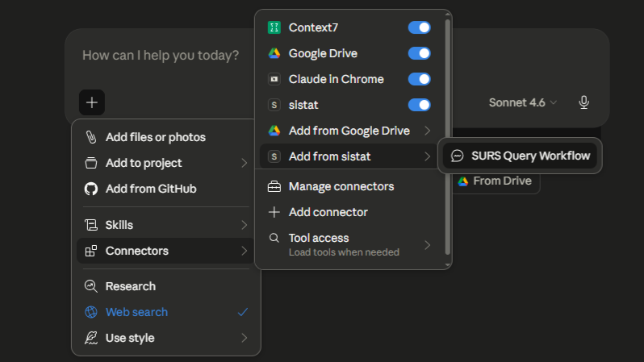
Task: Click the plus icon for Add connector
Action: point(274,212)
